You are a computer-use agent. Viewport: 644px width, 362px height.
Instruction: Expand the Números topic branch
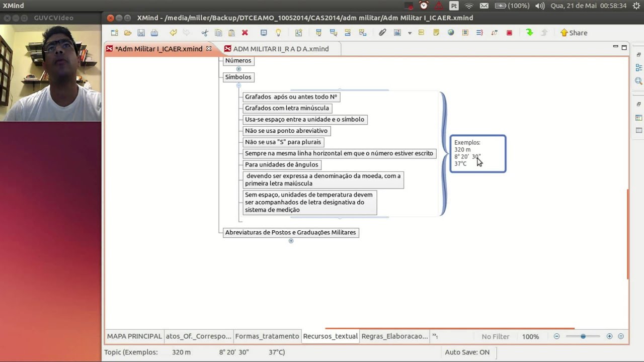click(x=238, y=69)
